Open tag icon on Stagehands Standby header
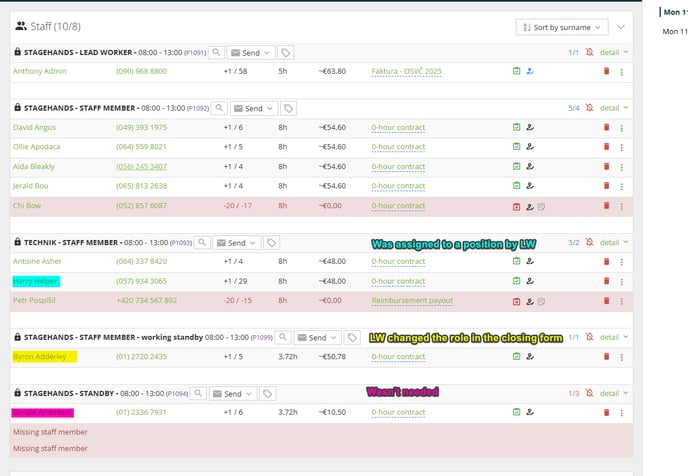Viewport: 688px width, 476px height. 267,394
